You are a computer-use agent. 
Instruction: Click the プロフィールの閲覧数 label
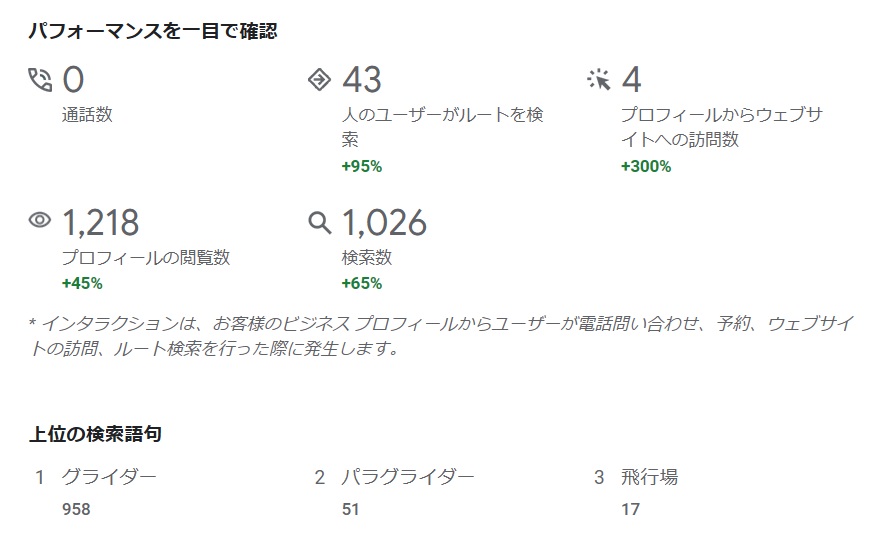146,257
